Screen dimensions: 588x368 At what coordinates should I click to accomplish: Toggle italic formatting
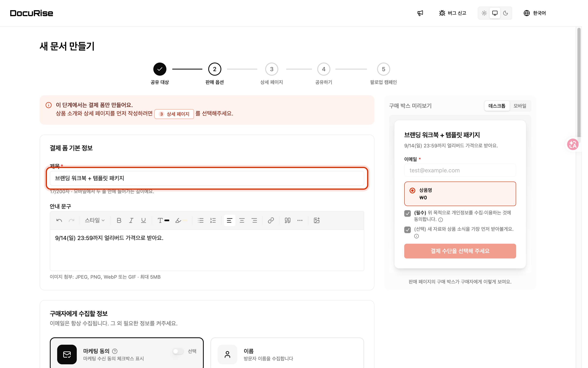point(131,221)
